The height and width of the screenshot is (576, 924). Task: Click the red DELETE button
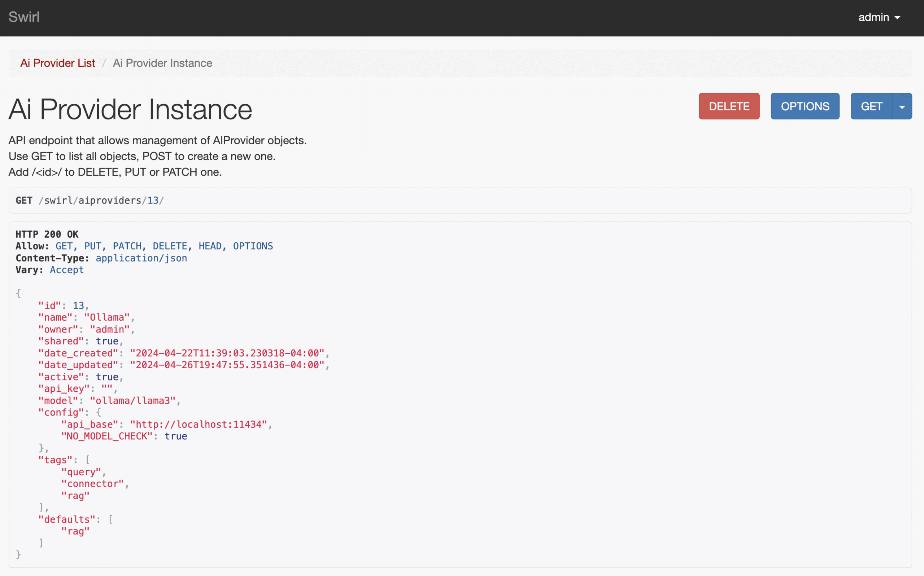pos(729,106)
